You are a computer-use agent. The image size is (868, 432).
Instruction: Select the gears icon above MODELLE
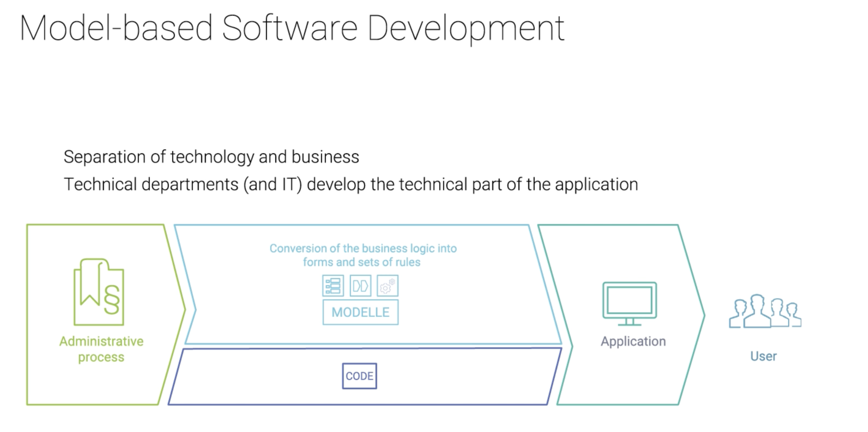click(387, 286)
